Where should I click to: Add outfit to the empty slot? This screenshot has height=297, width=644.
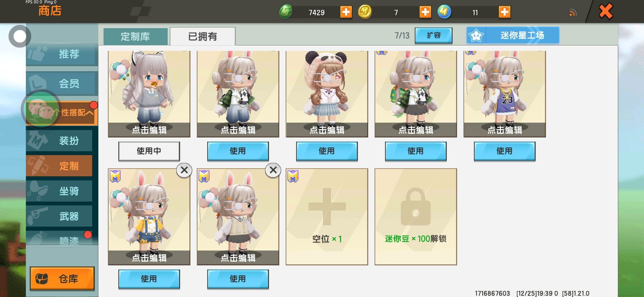click(327, 217)
